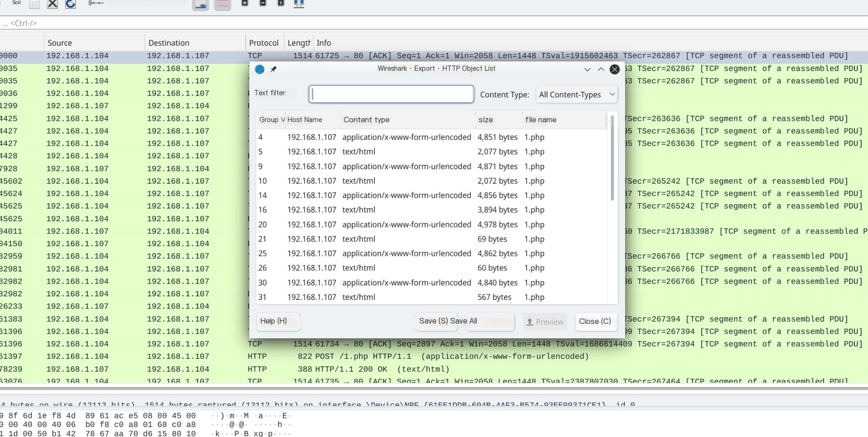Sort objects by Group column header
Screen dimensions: 868x437
[271, 120]
